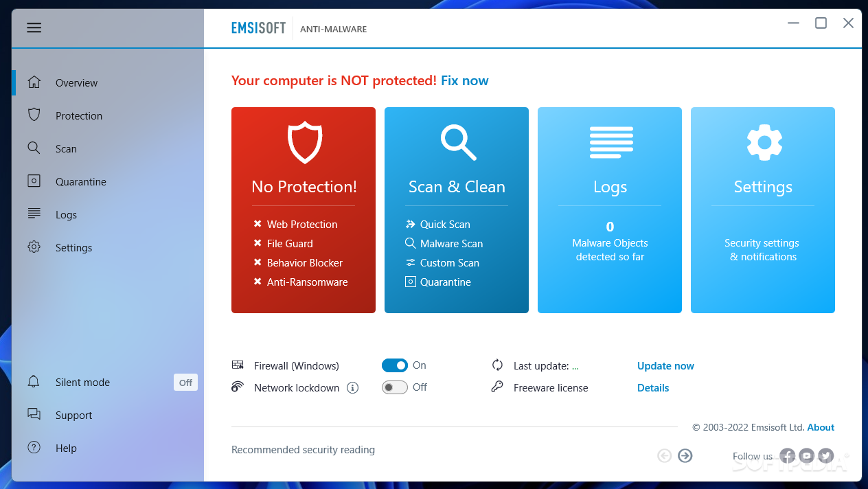Click the Logs tile heading
Image resolution: width=868 pixels, height=489 pixels.
(610, 187)
